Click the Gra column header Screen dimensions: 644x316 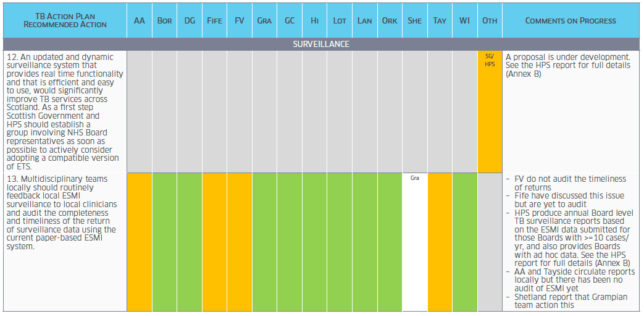point(264,20)
